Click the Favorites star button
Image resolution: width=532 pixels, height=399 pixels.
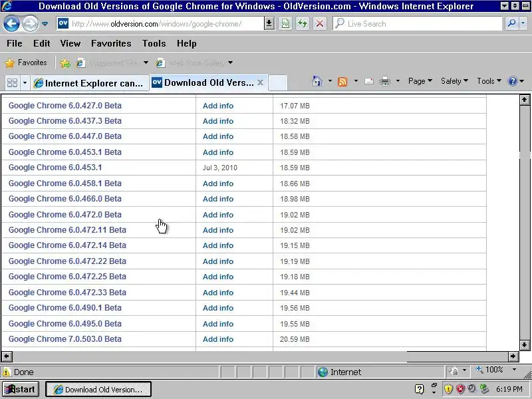click(26, 63)
